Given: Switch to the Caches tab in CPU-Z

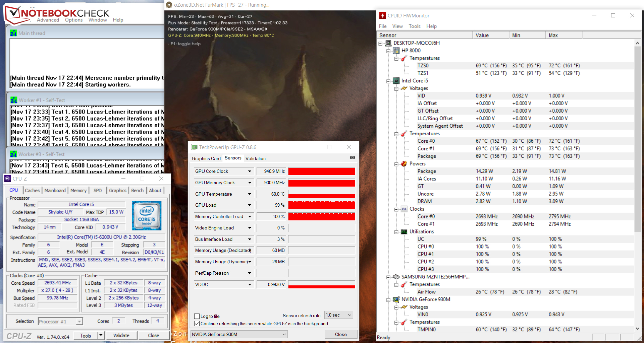Looking at the screenshot, I should click(32, 190).
